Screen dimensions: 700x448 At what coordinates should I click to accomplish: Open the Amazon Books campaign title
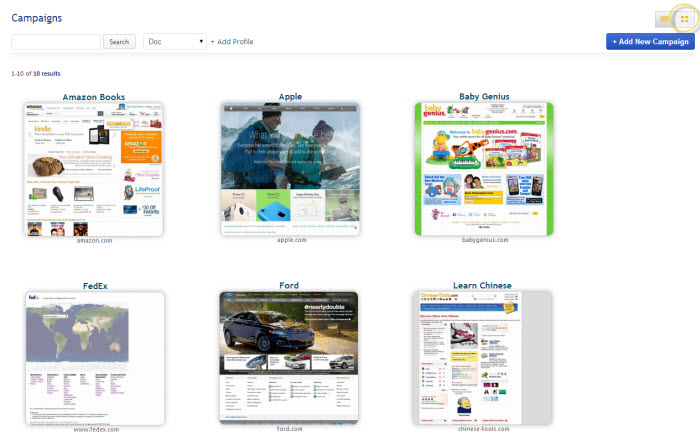tap(94, 97)
